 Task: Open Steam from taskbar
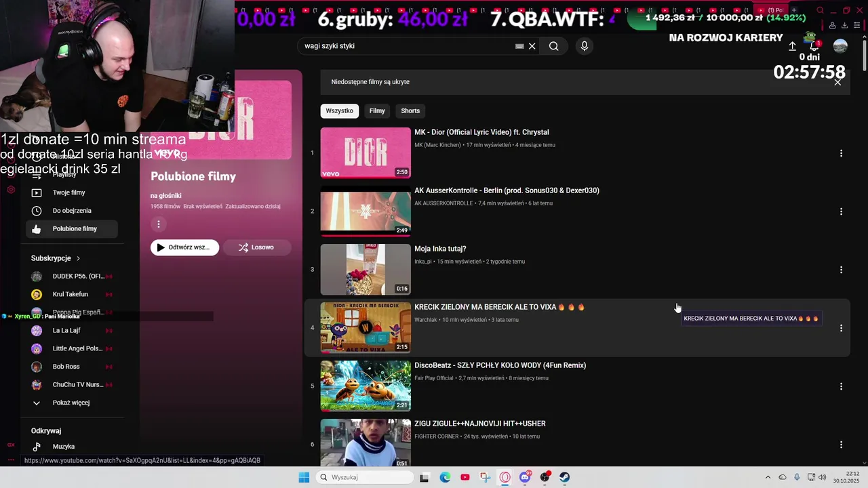[x=564, y=477]
